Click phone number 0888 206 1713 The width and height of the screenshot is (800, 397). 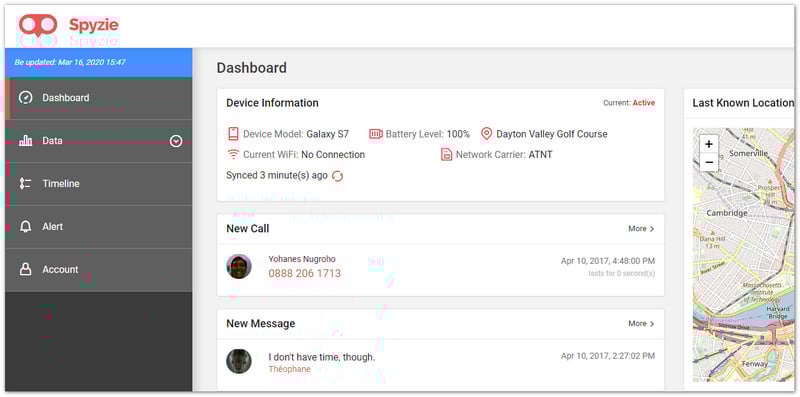pos(305,274)
